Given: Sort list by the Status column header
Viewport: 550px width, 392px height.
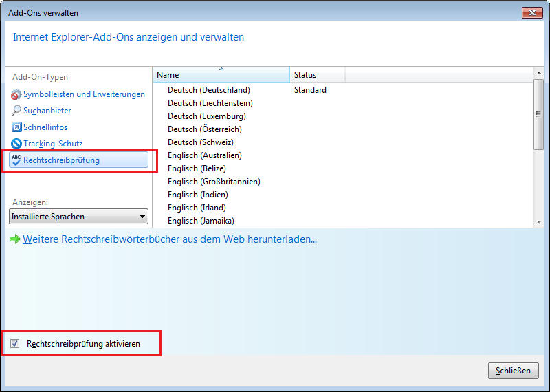Looking at the screenshot, I should point(318,75).
